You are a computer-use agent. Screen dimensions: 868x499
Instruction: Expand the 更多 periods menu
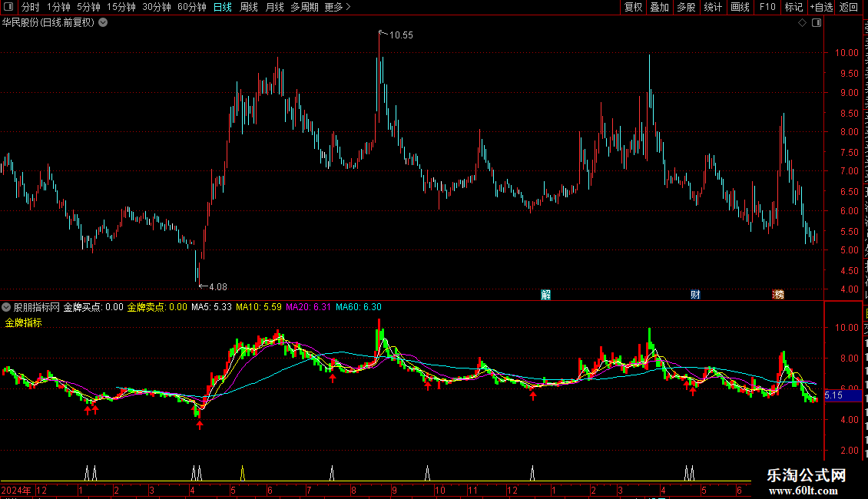click(337, 7)
